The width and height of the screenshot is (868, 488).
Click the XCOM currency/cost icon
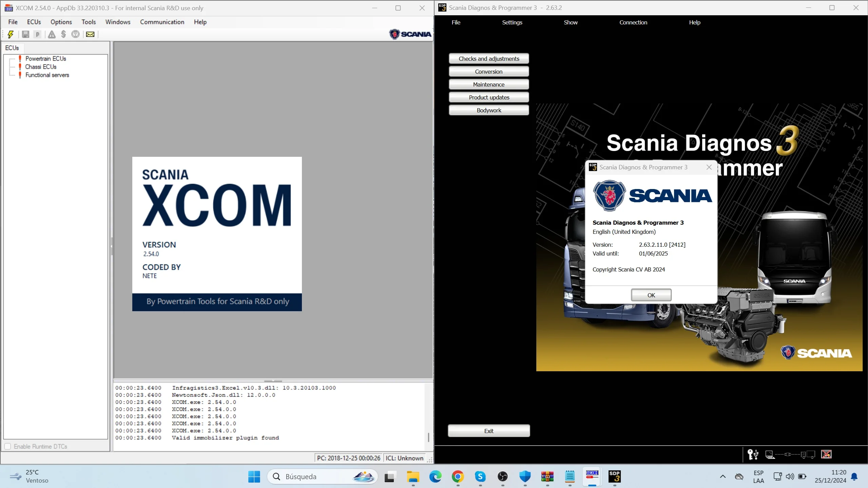pyautogui.click(x=64, y=34)
